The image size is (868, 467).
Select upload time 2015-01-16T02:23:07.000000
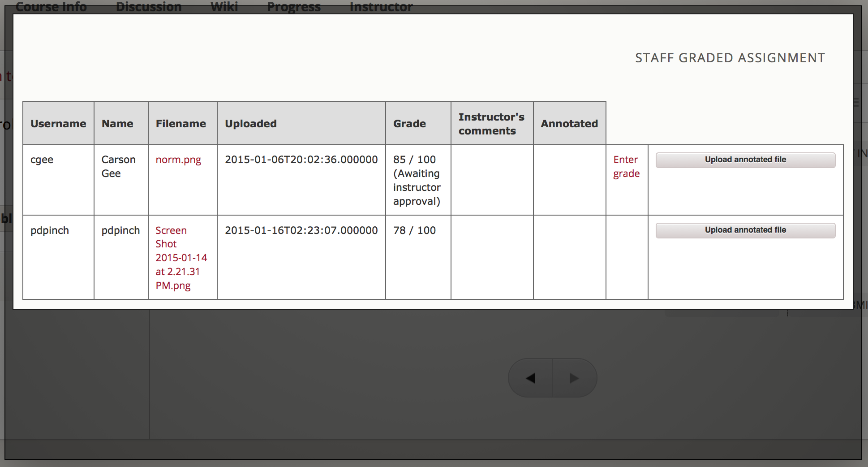301,230
